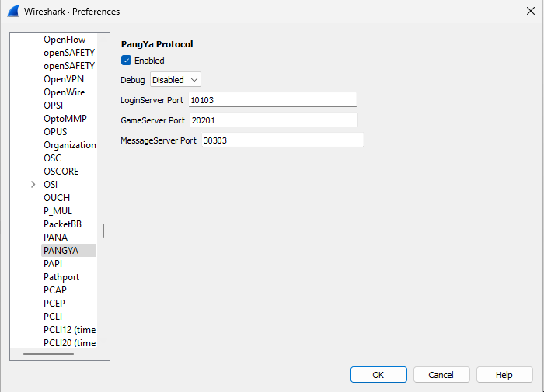Select PCAP protocol entry

tap(55, 290)
